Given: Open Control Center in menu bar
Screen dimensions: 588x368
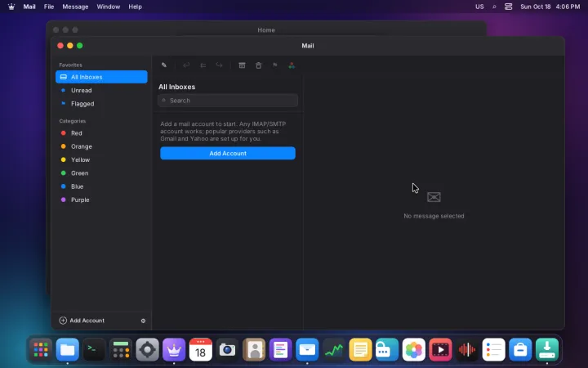Looking at the screenshot, I should click(x=508, y=7).
